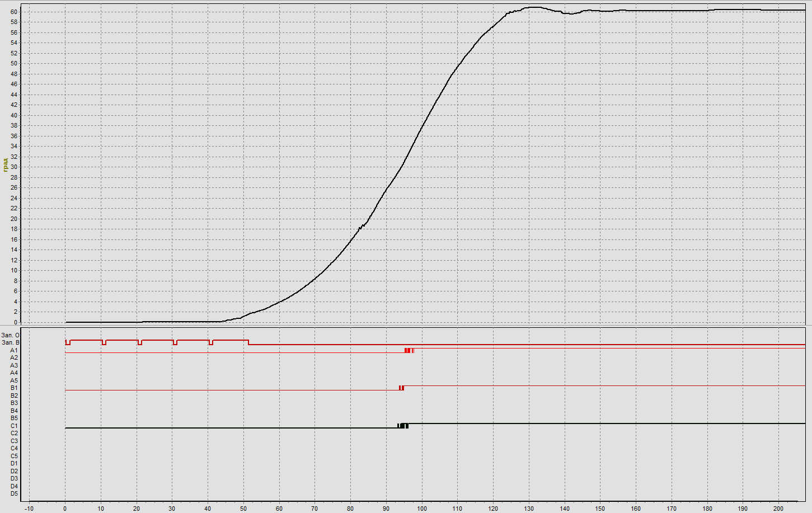The width and height of the screenshot is (812, 513).
Task: Select the A2 channel label
Action: point(14,357)
